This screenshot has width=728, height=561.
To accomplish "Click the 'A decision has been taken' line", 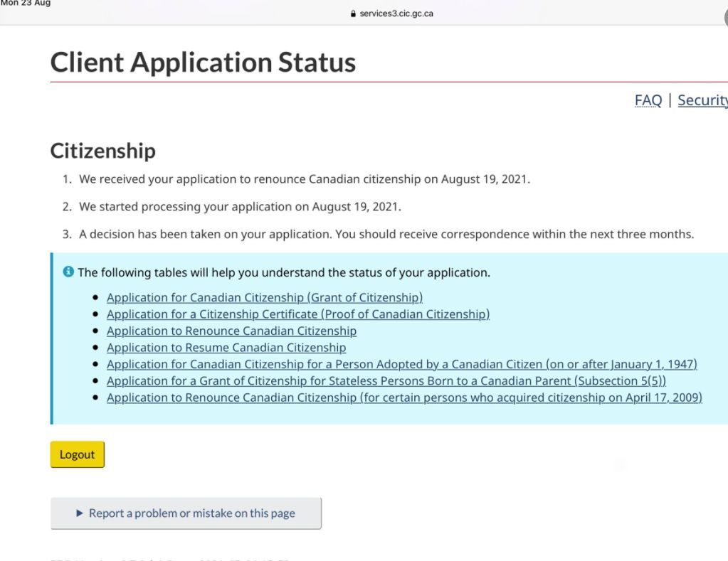I will tap(386, 234).
